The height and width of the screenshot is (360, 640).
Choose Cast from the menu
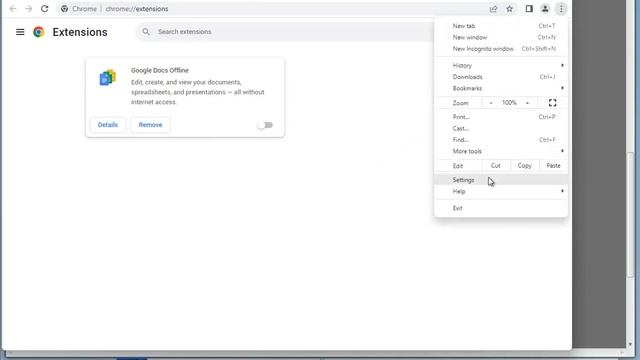501,128
